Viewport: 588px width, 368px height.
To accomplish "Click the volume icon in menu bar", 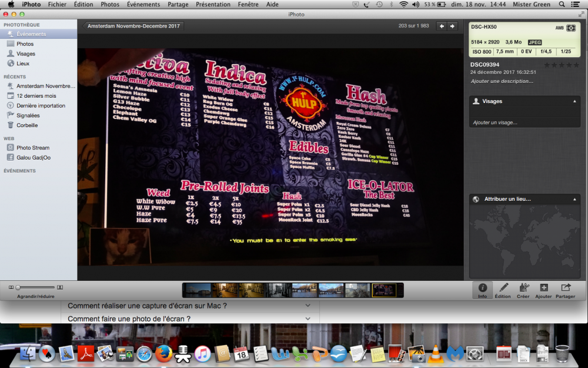I will [416, 5].
